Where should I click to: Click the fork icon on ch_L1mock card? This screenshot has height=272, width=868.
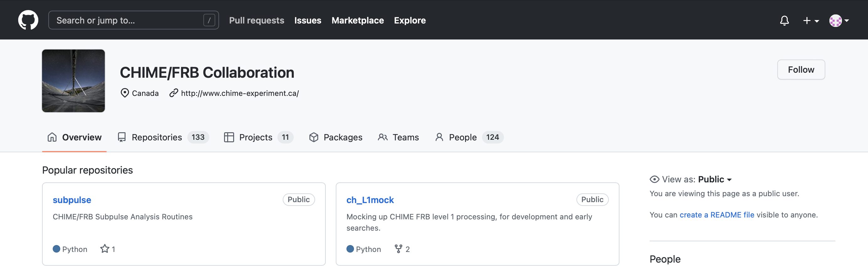398,249
